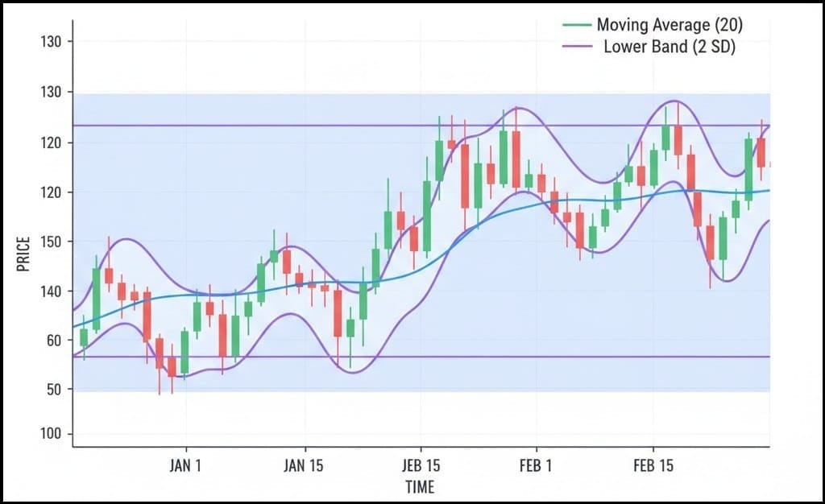Select the FEB 15 date label
Viewport: 825px width, 504px height.
pyautogui.click(x=653, y=465)
